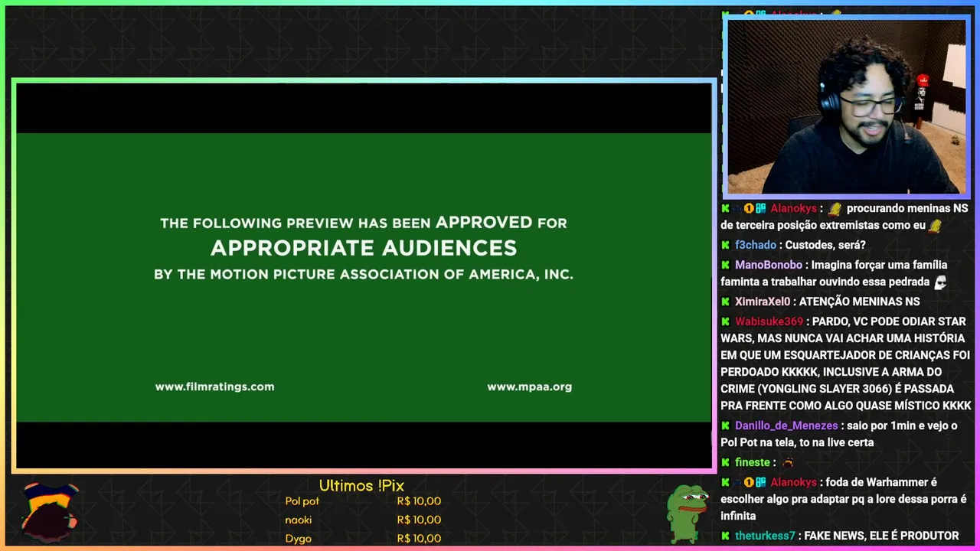Open theturkess7's chat profile
Viewport: 980px width, 551px height.
point(765,536)
